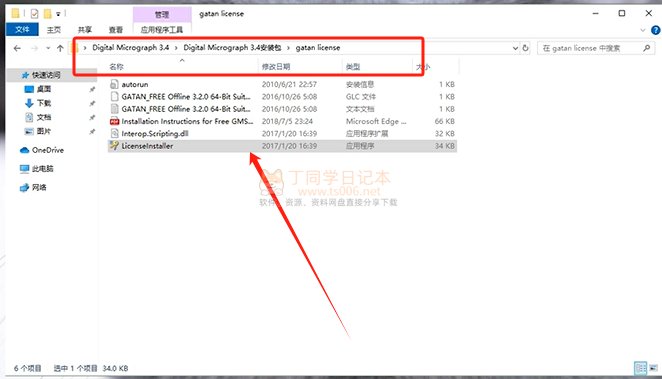Click the 2018/7/5 23:24 date cell

coord(287,121)
